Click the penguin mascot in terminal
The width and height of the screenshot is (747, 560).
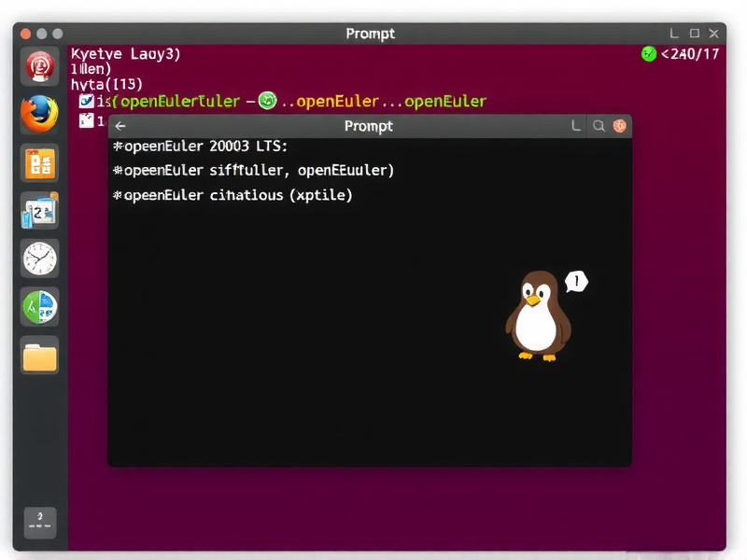537,317
